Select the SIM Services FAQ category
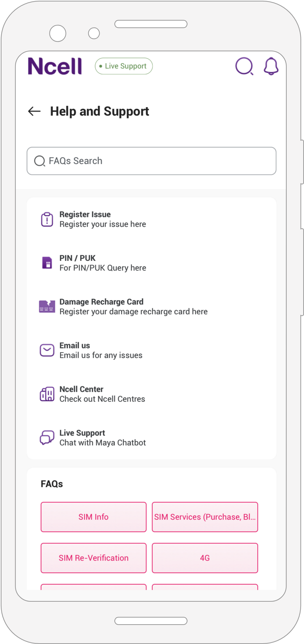This screenshot has height=644, width=304. point(205,517)
